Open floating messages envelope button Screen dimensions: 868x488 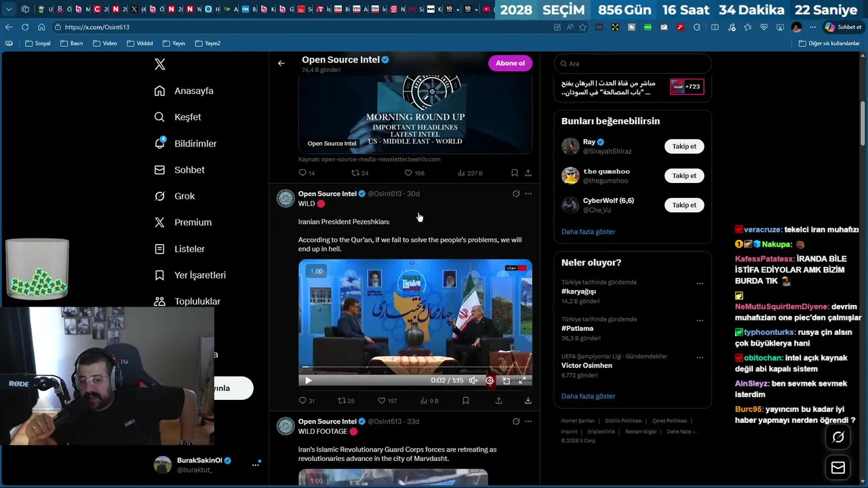838,468
